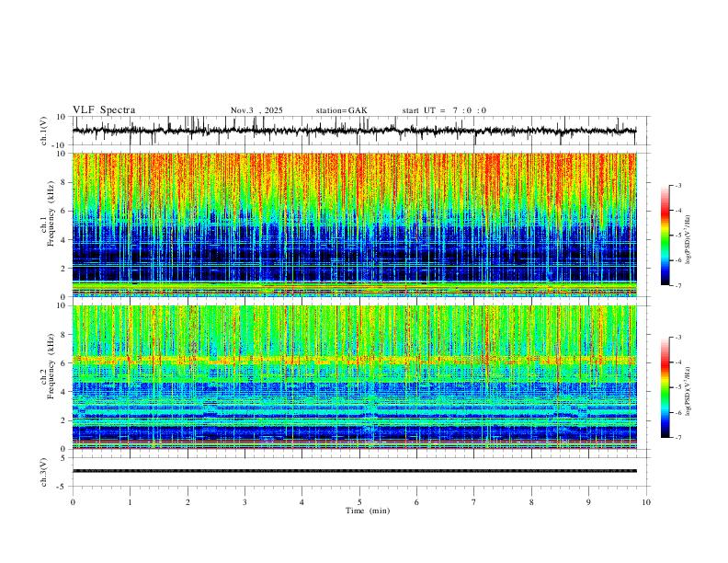
Task: Click the '-7' label on ch.2 color scale
Action: 677,438
